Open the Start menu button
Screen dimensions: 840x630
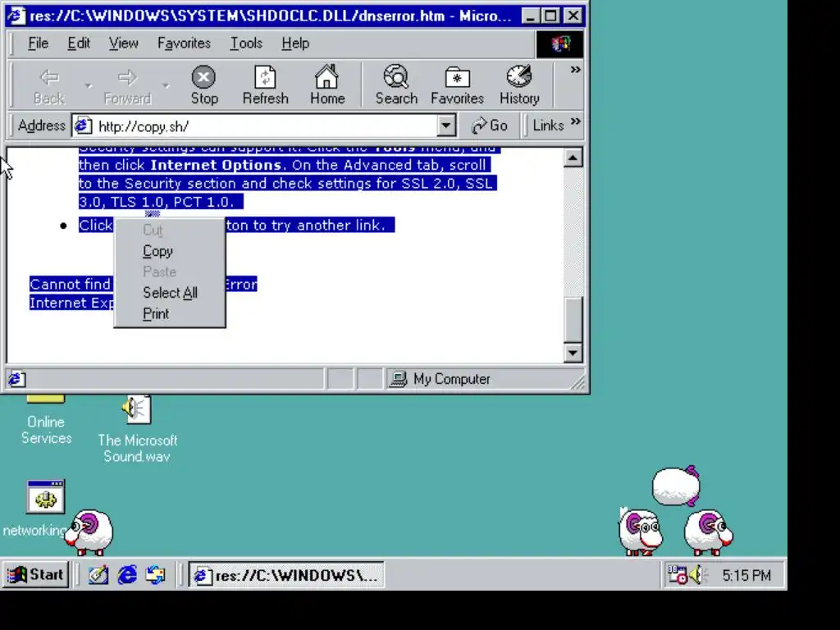tap(35, 575)
